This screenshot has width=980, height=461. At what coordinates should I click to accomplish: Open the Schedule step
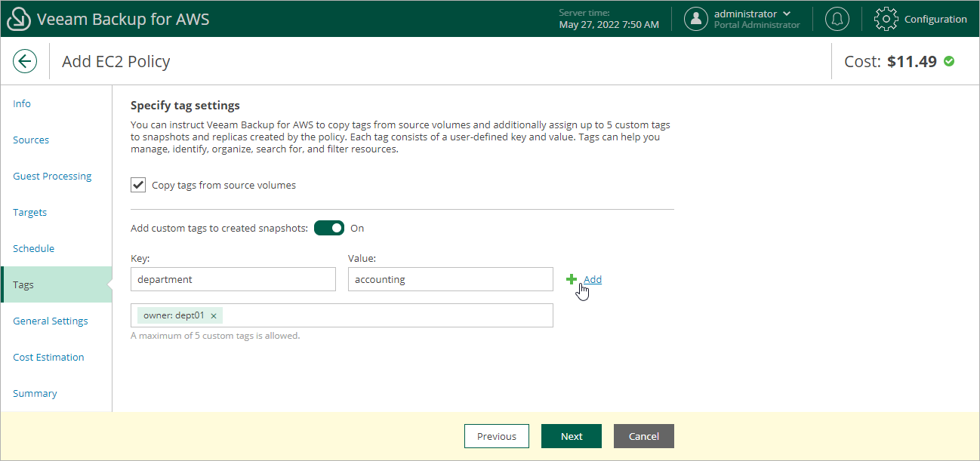34,248
